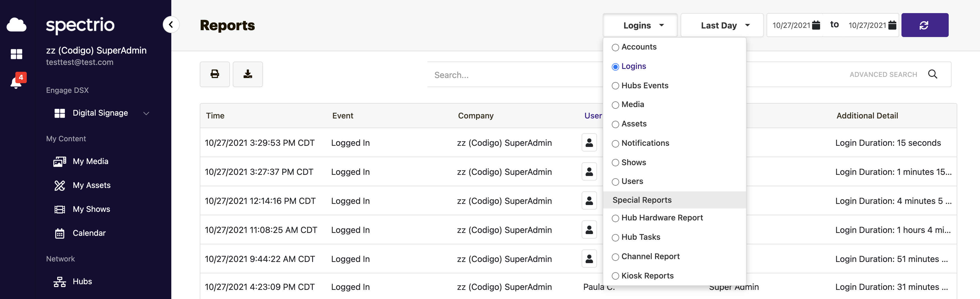
Task: Sort by the Time column header
Action: tap(215, 116)
